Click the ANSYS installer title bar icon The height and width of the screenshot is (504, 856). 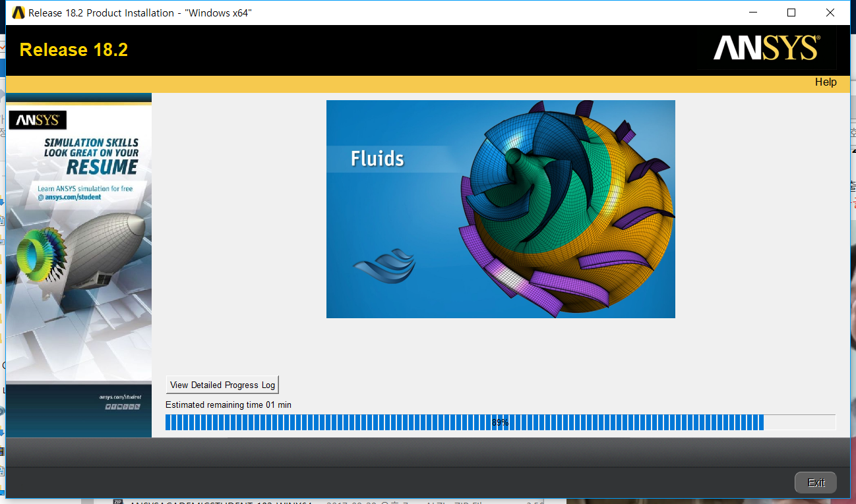(x=18, y=13)
